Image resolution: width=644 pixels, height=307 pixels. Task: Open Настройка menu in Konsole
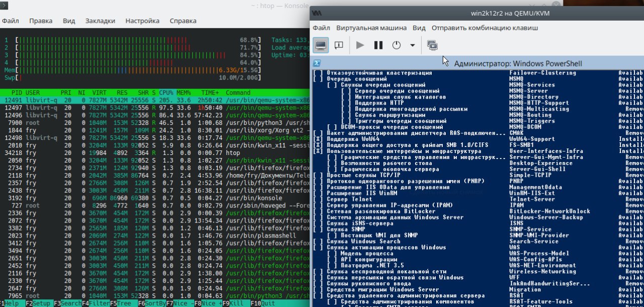click(x=142, y=21)
